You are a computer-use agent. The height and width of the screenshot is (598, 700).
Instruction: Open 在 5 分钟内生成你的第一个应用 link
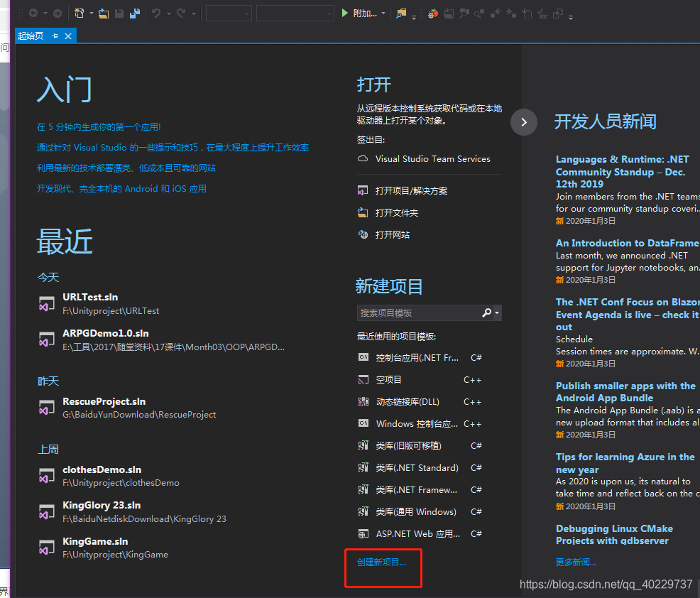[x=99, y=127]
